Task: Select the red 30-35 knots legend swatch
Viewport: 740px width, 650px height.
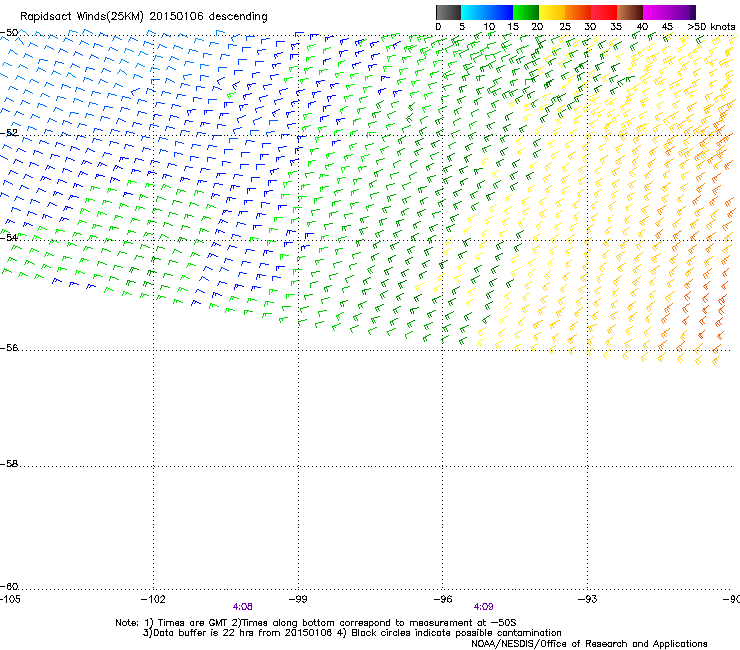Action: (604, 12)
